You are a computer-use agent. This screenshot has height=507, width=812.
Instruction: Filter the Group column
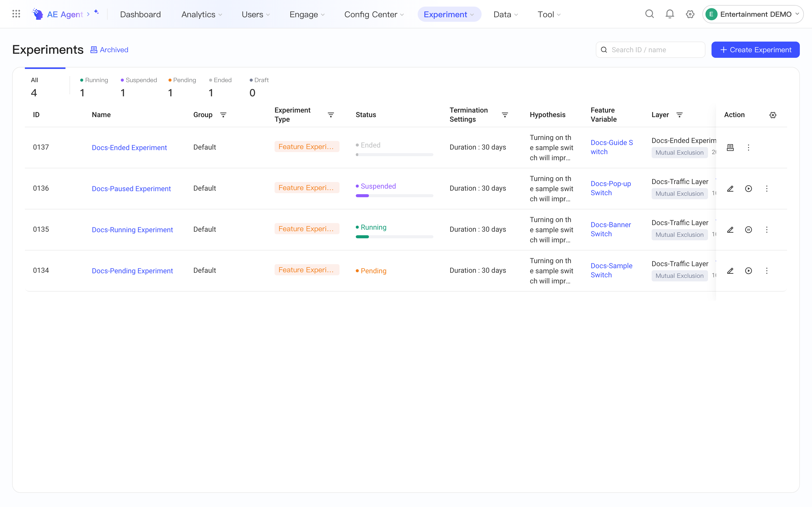(223, 115)
